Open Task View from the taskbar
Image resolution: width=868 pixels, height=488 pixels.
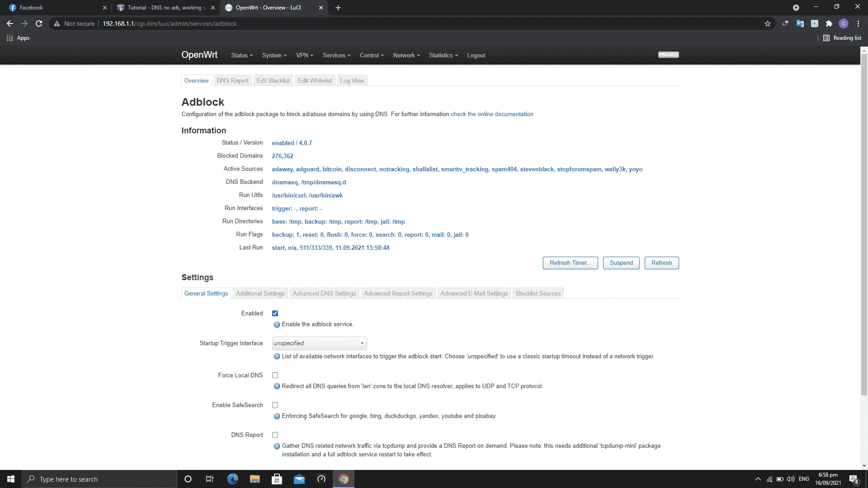[209, 479]
